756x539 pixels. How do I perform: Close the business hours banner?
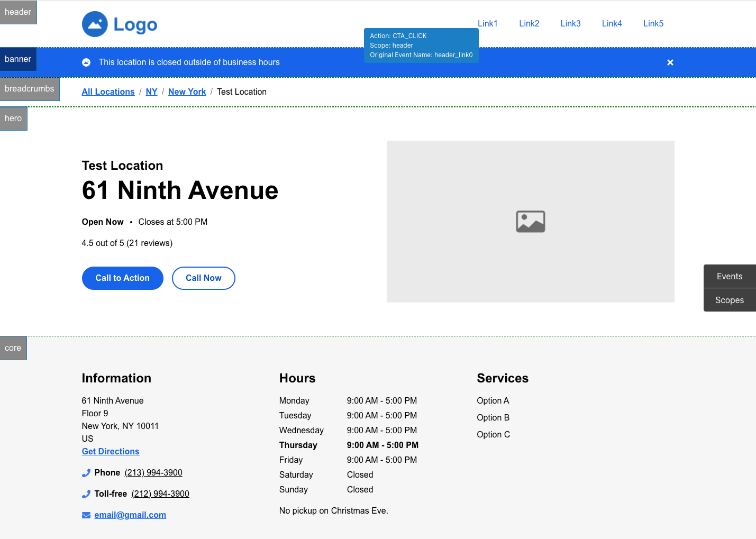670,62
